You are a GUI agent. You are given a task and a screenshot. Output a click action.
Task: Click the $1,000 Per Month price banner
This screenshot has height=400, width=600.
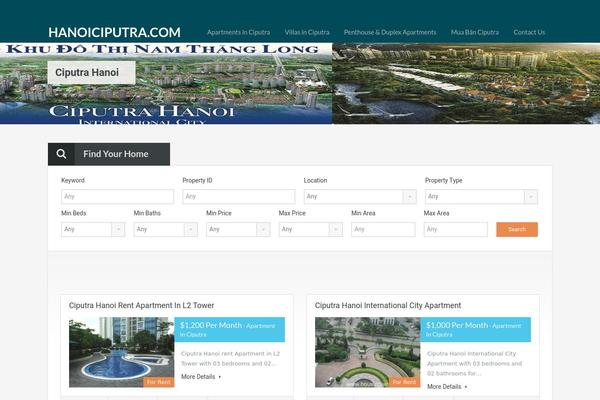click(476, 330)
